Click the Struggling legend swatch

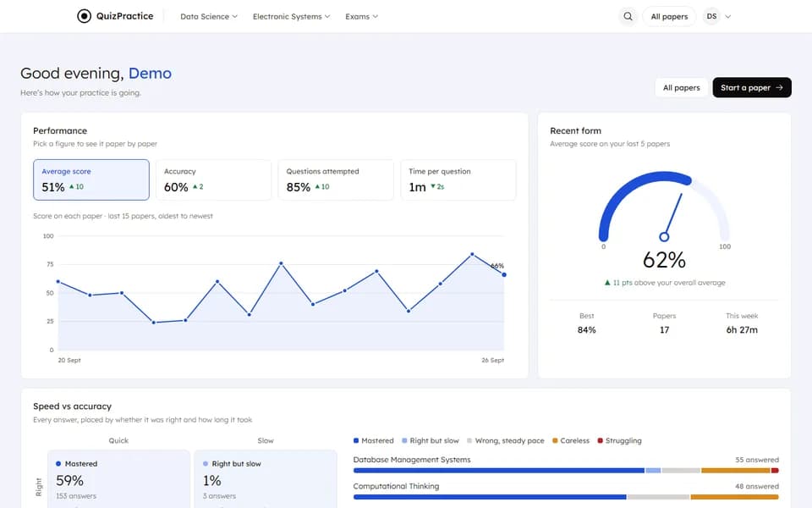click(601, 440)
